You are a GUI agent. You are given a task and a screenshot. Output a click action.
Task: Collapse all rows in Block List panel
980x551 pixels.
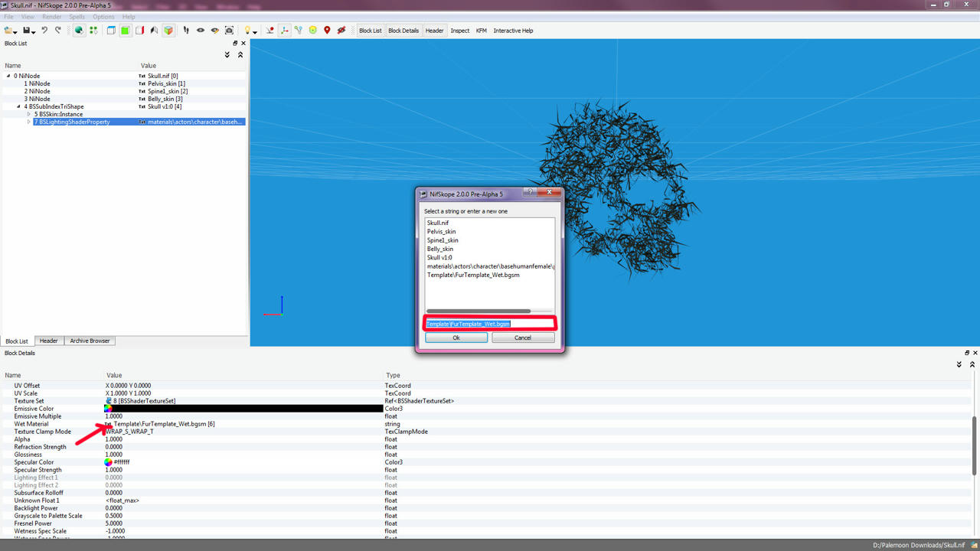coord(240,55)
